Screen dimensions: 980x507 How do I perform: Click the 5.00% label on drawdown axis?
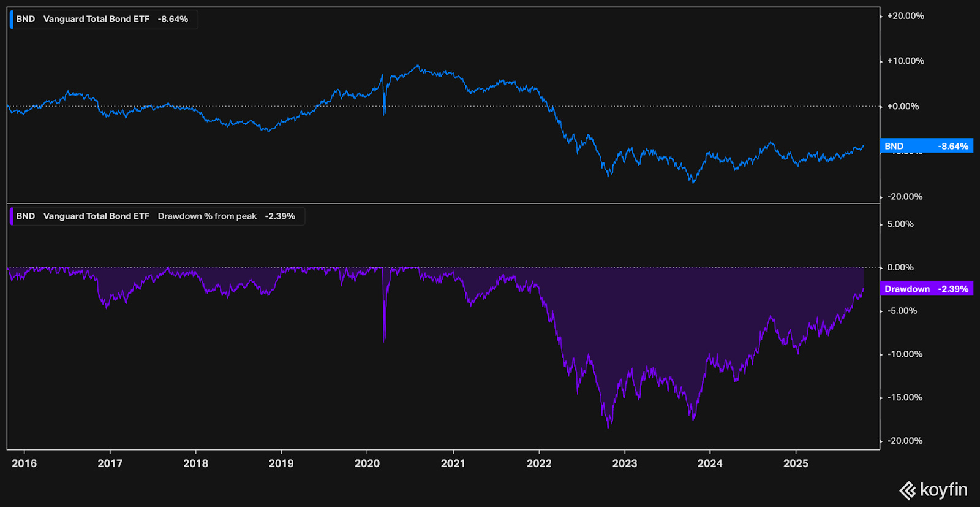point(900,224)
